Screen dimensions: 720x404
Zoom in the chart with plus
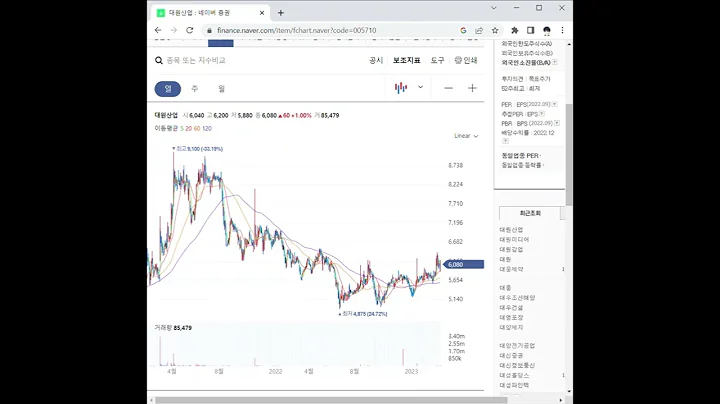tap(472, 88)
